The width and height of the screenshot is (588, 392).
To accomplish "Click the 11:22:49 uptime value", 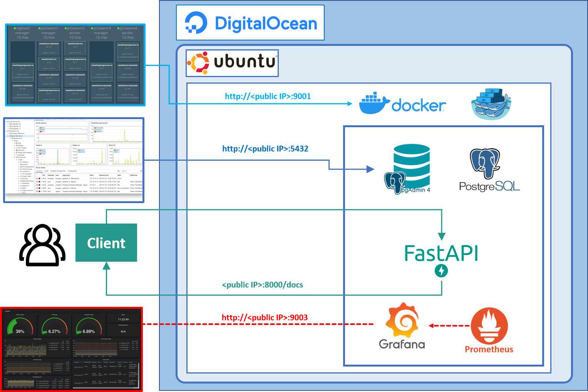I will click(x=123, y=319).
